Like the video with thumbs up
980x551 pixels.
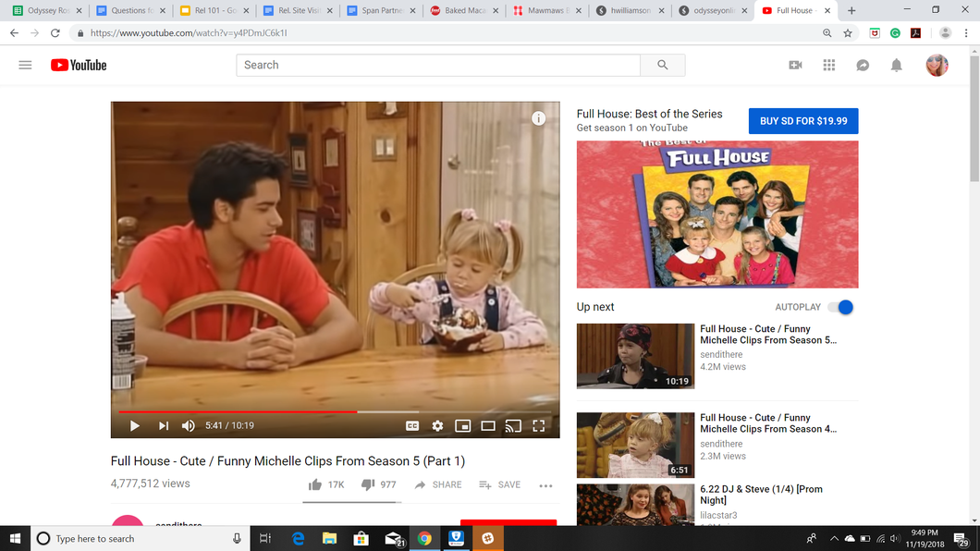315,484
